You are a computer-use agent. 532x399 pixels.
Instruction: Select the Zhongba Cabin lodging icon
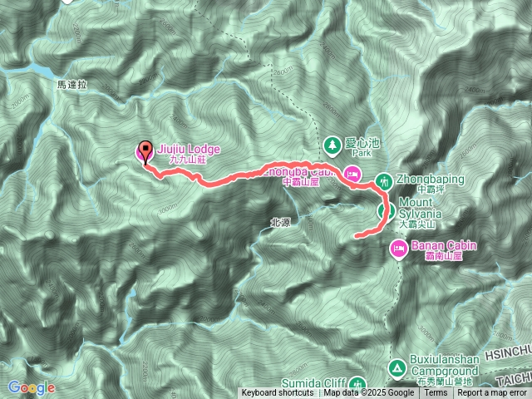coord(352,175)
